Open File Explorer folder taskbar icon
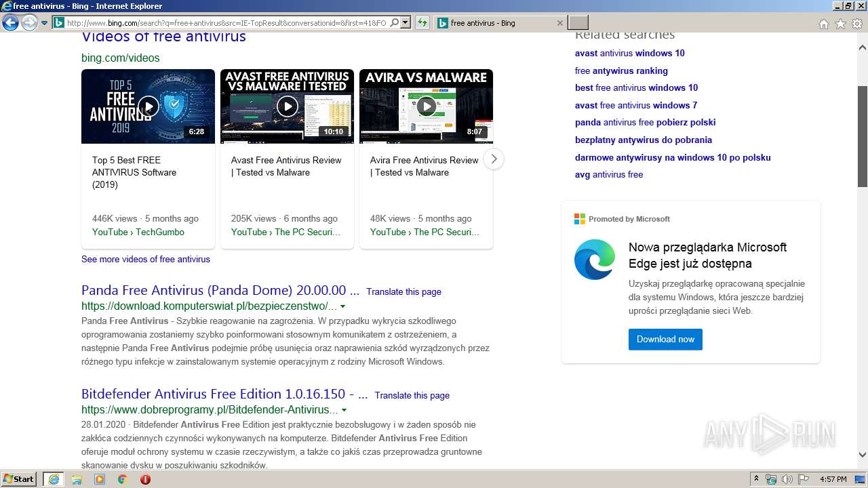This screenshot has height=488, width=868. (x=77, y=479)
